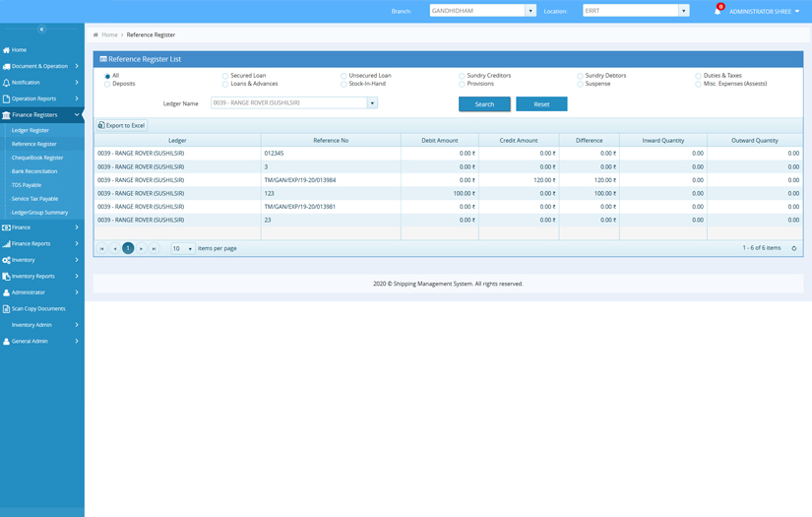This screenshot has height=517, width=812.
Task: Open Reference Register submenu item
Action: (34, 144)
